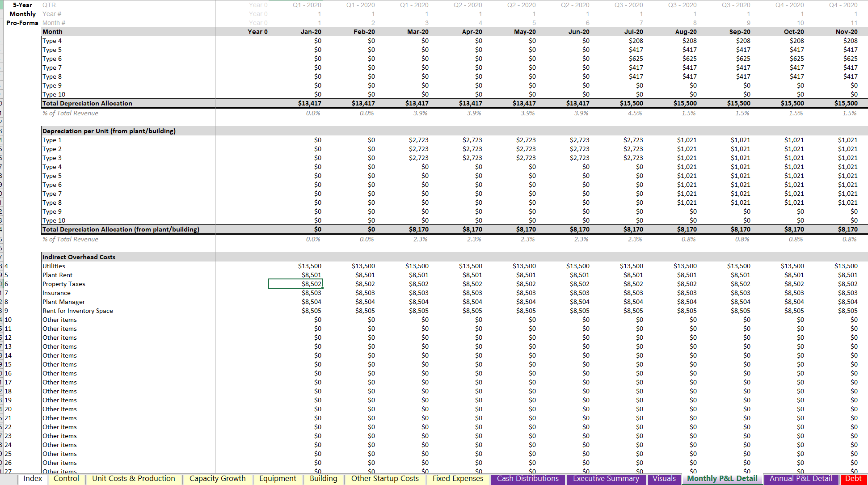
Task: Open the Index sheet tab
Action: pos(33,479)
